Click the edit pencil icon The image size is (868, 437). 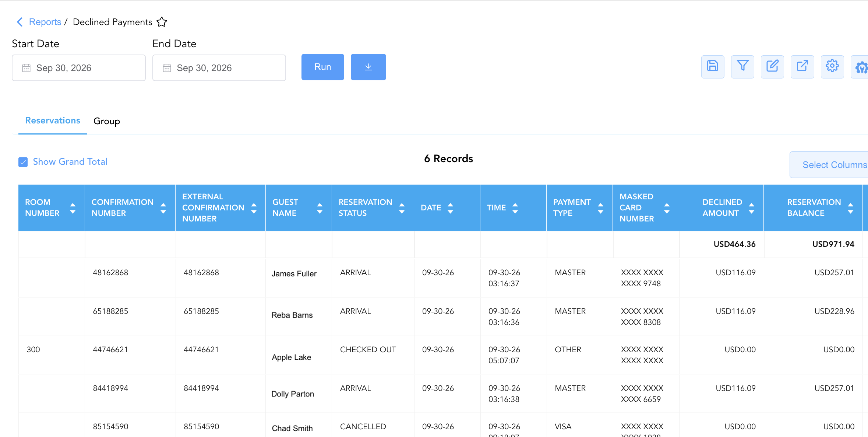point(772,67)
